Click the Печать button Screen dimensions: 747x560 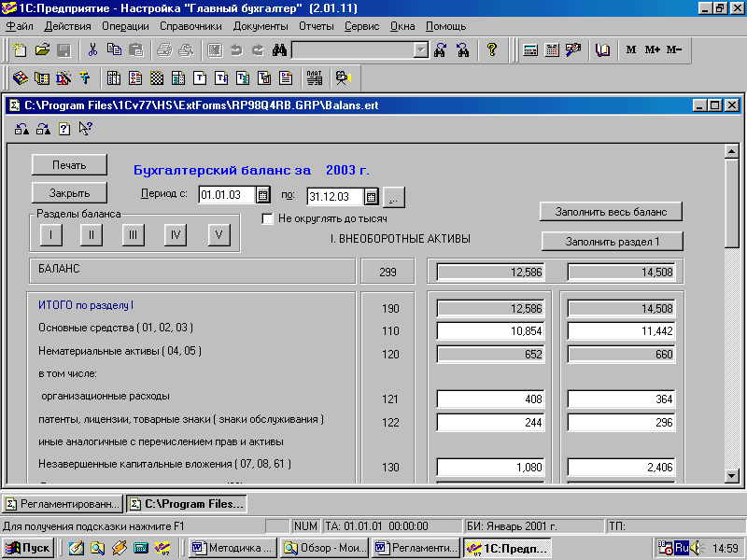69,165
